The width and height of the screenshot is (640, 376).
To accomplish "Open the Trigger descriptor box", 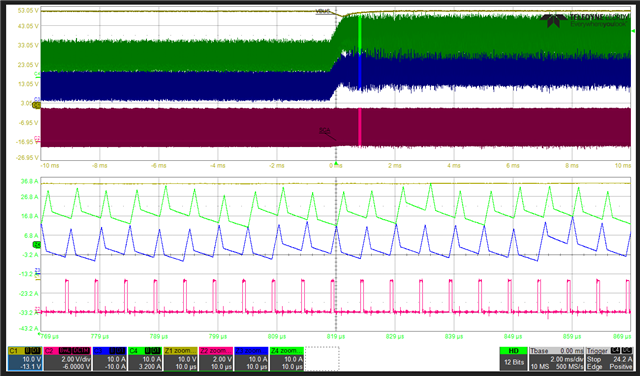I will [609, 358].
